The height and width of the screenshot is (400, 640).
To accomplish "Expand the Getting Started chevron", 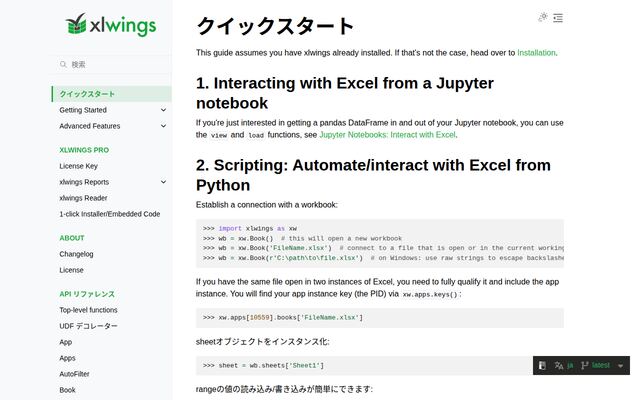I will tap(163, 110).
